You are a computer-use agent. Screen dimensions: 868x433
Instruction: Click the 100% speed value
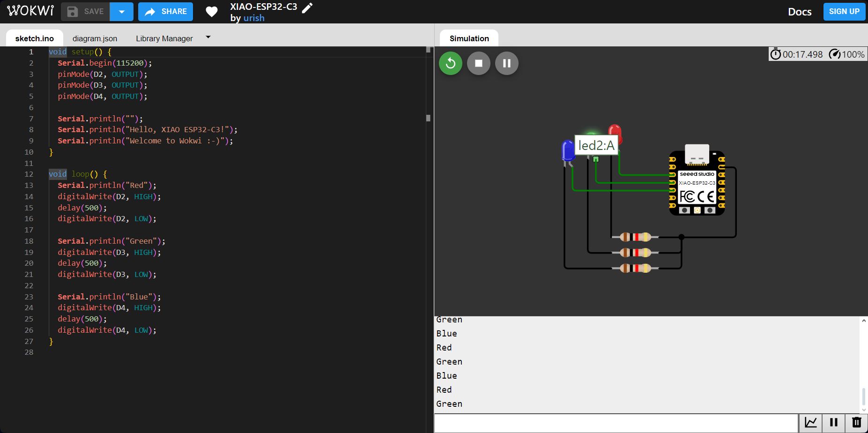pyautogui.click(x=853, y=54)
